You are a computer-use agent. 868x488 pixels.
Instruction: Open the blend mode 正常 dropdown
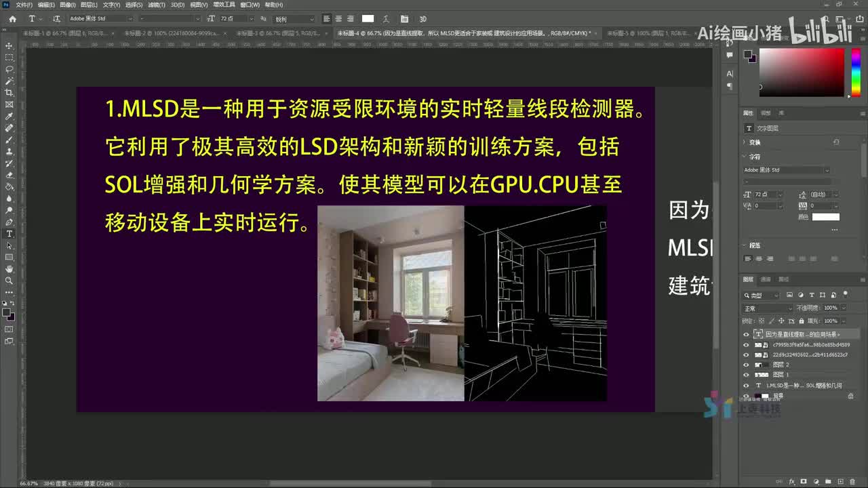pyautogui.click(x=768, y=308)
